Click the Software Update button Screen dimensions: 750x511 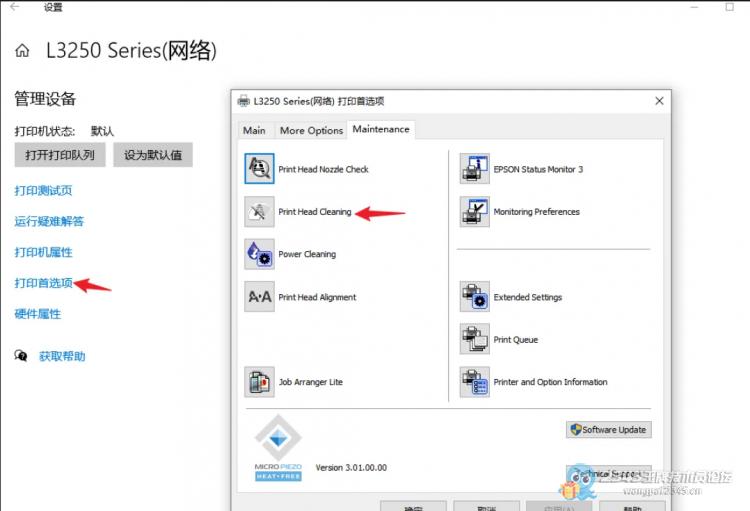coord(608,429)
